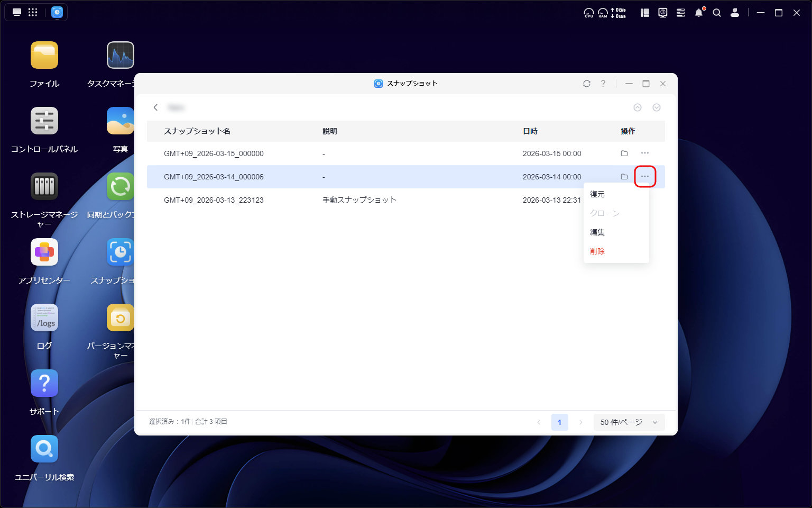The width and height of the screenshot is (812, 508).
Task: Select 復元 from the context menu
Action: 597,194
